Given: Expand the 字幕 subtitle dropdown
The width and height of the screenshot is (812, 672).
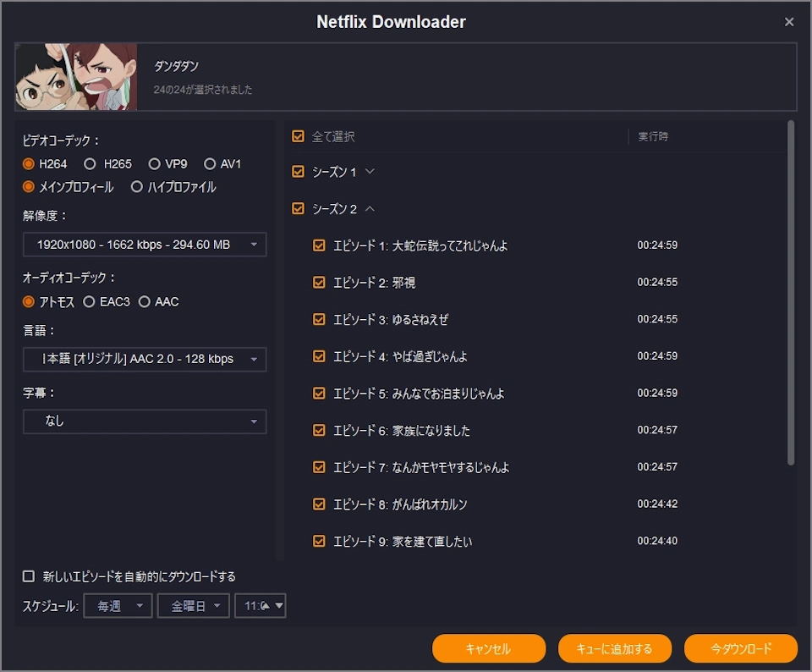Looking at the screenshot, I should [x=145, y=421].
